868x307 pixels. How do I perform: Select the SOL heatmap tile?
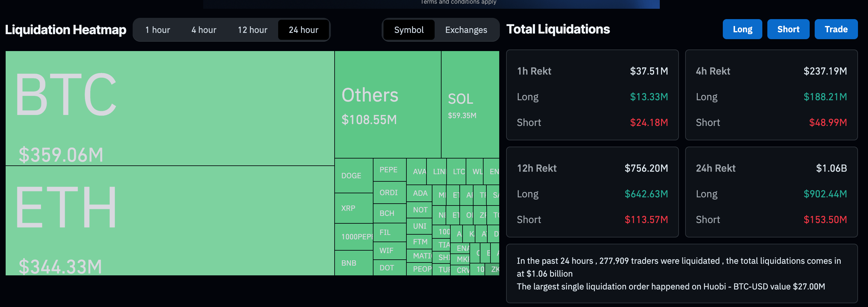click(x=470, y=104)
